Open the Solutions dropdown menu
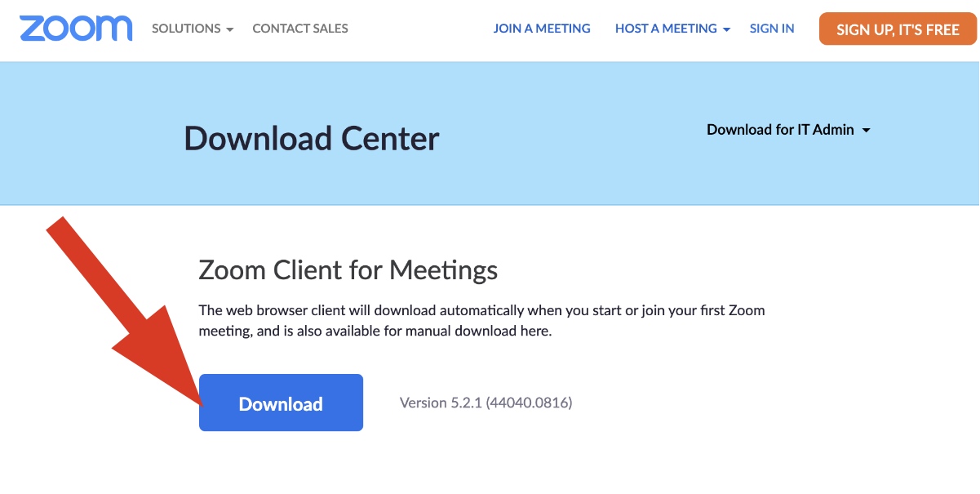The height and width of the screenshot is (494, 980). 193,29
